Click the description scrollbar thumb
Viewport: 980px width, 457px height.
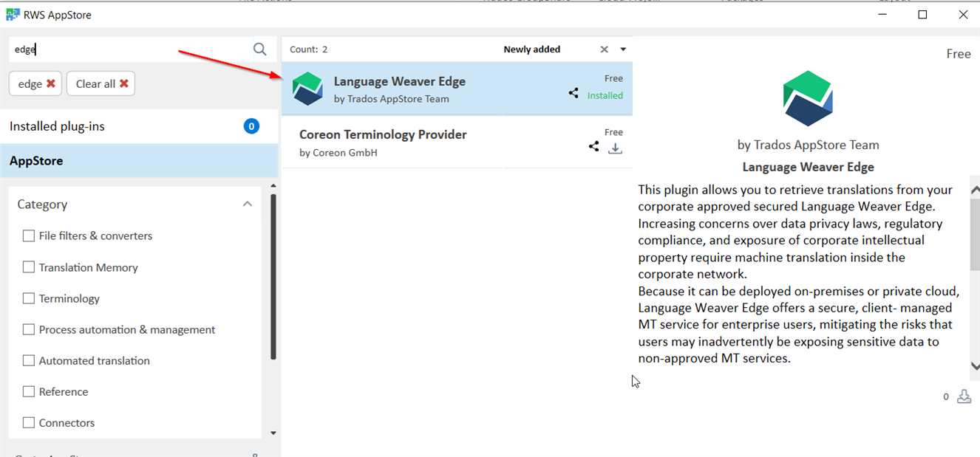[975, 236]
